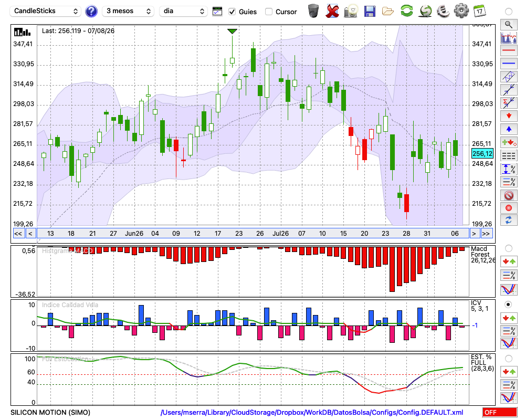Expand the 3 mesos period dropdown
525x420 pixels.
point(128,11)
